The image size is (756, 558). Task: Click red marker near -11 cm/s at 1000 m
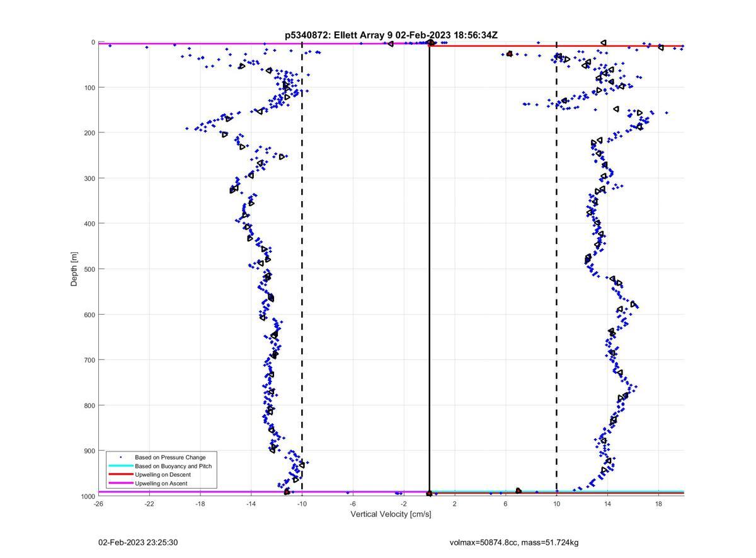point(287,491)
